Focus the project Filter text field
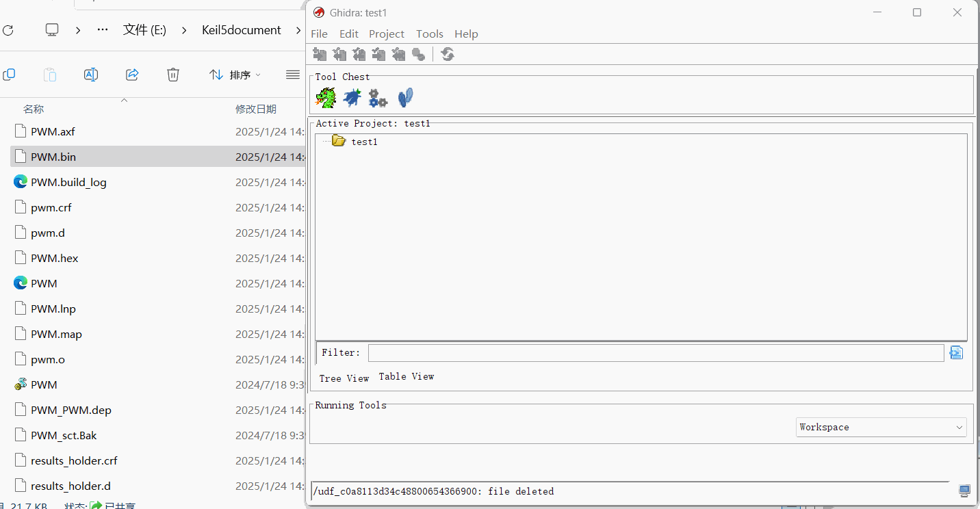This screenshot has width=980, height=509. coord(656,353)
